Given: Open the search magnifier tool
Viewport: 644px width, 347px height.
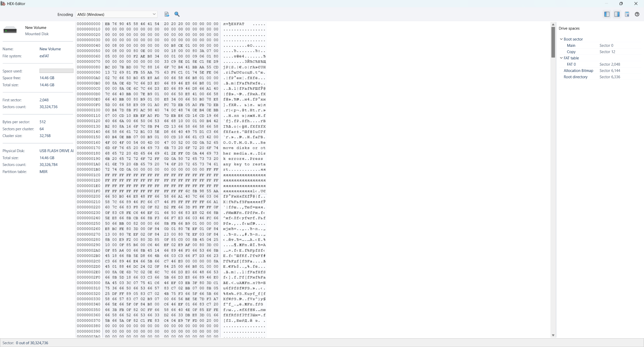Looking at the screenshot, I should click(x=177, y=14).
